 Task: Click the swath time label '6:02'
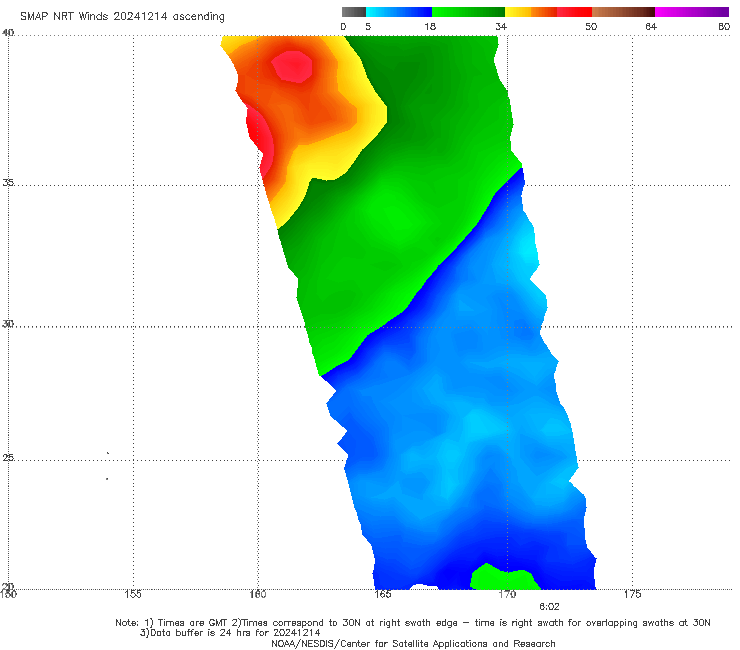549,607
